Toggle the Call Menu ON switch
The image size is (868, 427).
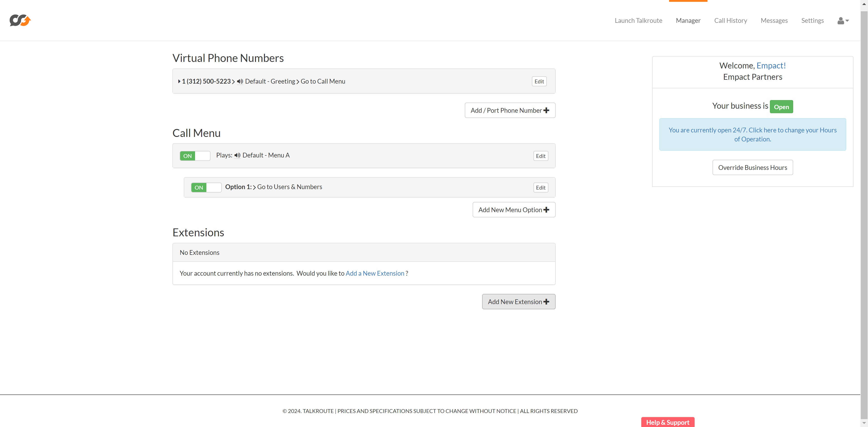coord(195,156)
